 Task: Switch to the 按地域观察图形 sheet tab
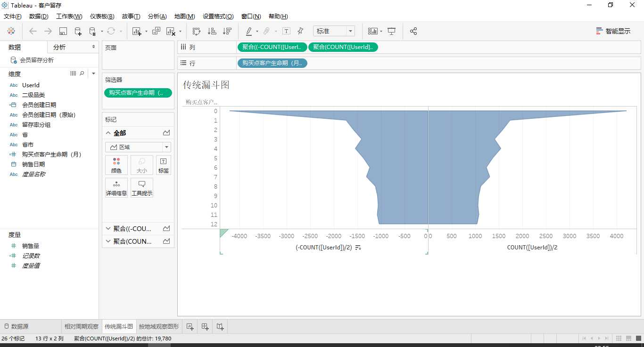pos(159,326)
